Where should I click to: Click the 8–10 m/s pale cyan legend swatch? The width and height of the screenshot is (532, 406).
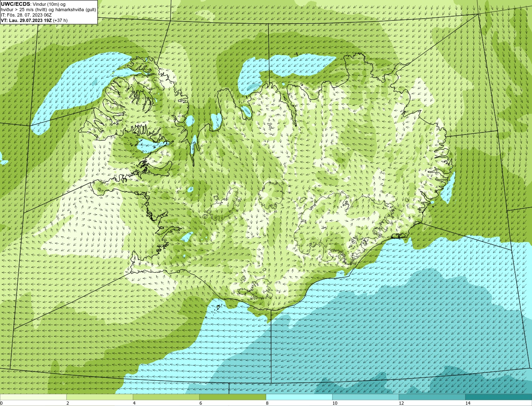299,397
